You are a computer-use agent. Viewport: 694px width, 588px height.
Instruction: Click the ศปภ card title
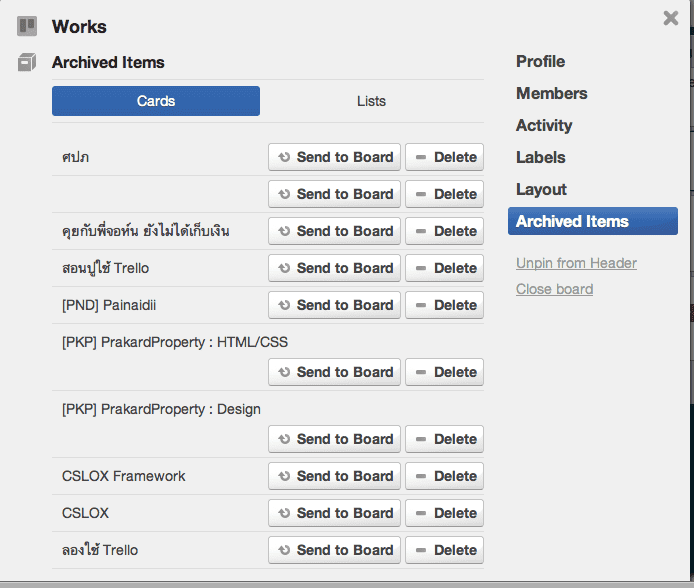[x=76, y=158]
